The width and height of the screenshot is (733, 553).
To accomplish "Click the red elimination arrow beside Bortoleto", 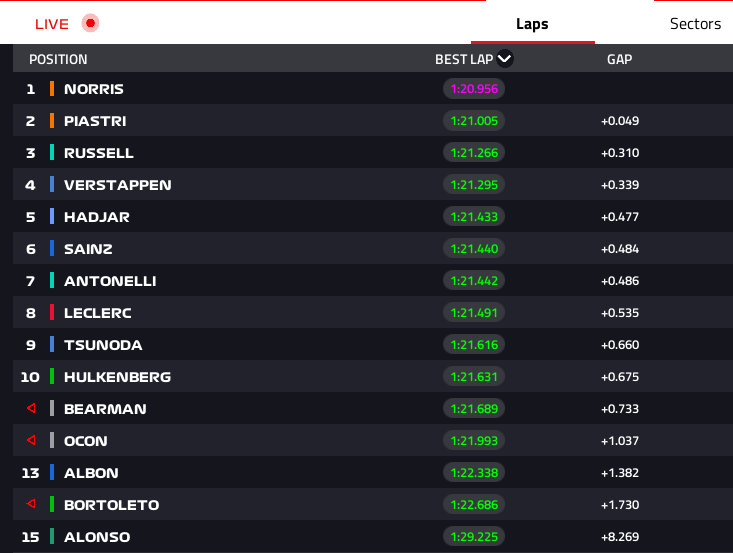I will tap(31, 504).
